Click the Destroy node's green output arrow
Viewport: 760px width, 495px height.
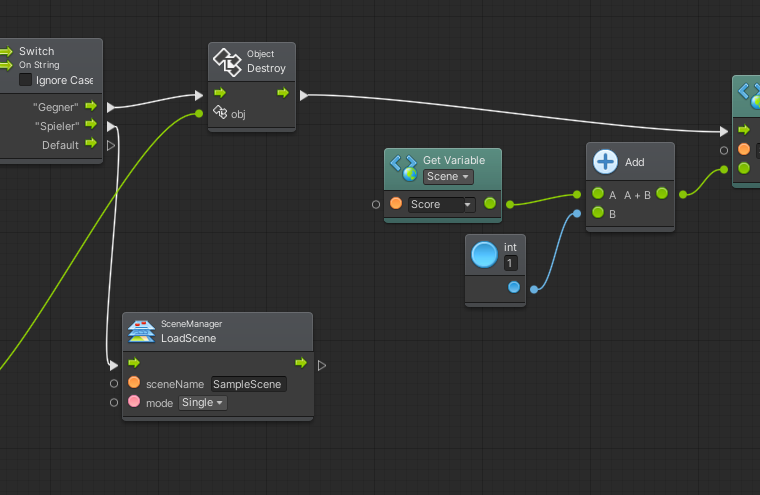283,94
